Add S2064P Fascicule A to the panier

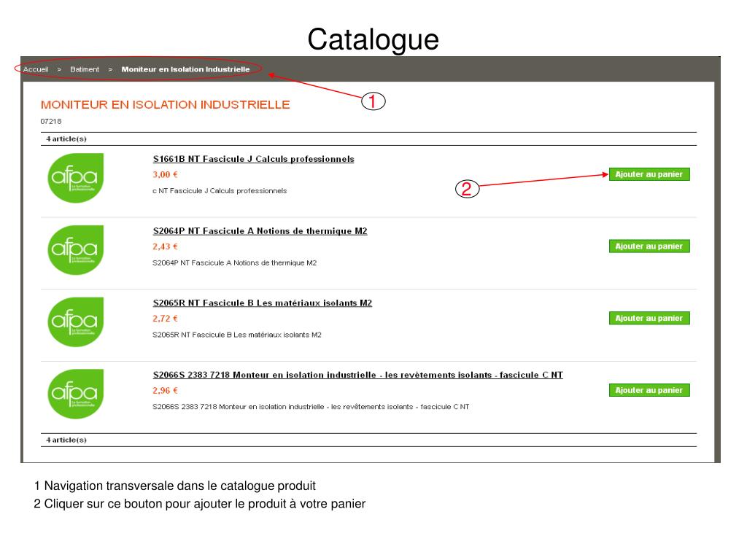[649, 246]
